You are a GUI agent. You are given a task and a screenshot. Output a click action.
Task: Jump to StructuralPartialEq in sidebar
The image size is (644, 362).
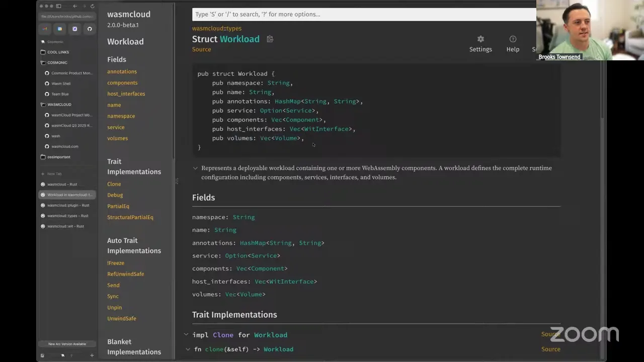coord(130,217)
